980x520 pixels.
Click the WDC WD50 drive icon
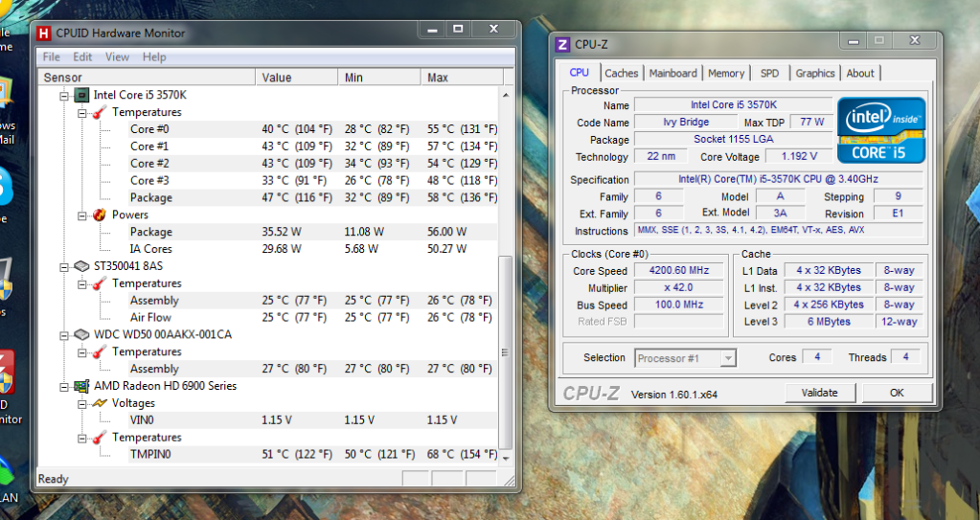tap(81, 334)
